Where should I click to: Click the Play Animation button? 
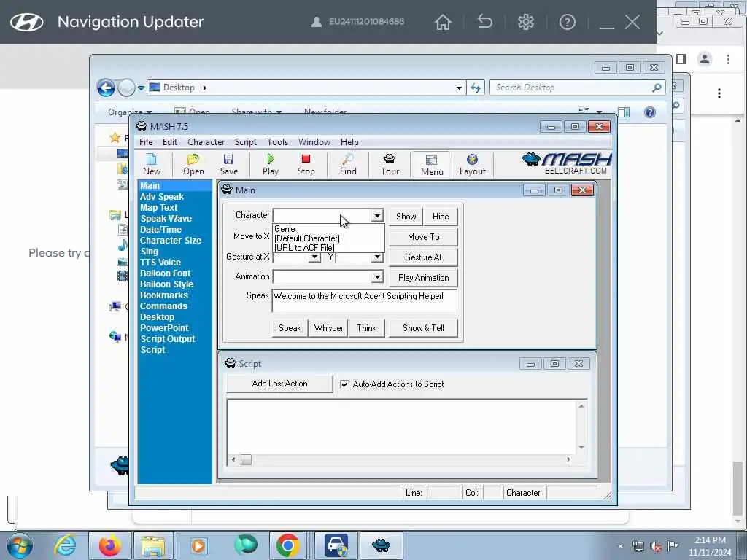(x=424, y=278)
